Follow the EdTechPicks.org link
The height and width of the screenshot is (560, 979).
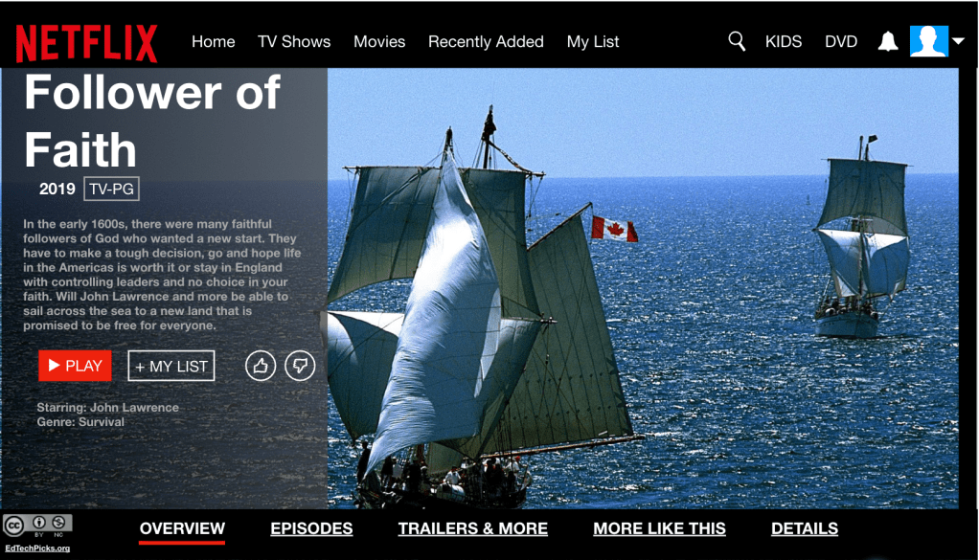pyautogui.click(x=37, y=549)
